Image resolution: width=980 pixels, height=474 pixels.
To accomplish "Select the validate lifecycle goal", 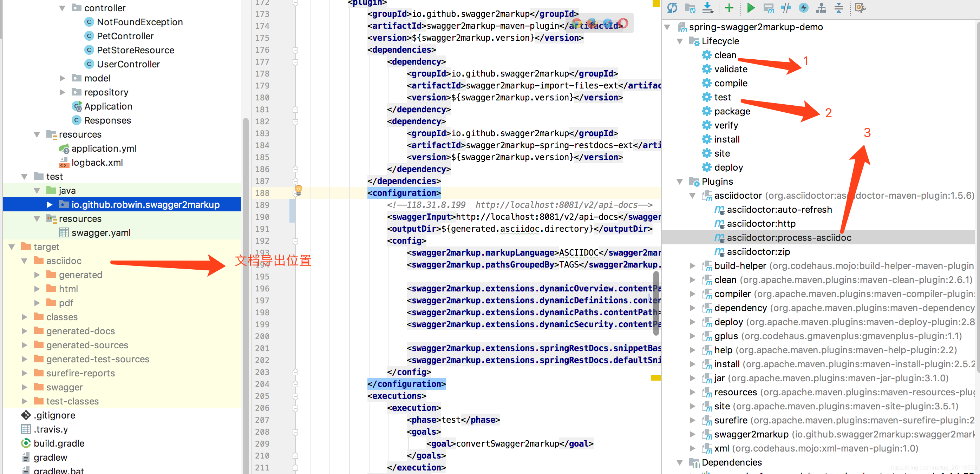I will (x=731, y=69).
